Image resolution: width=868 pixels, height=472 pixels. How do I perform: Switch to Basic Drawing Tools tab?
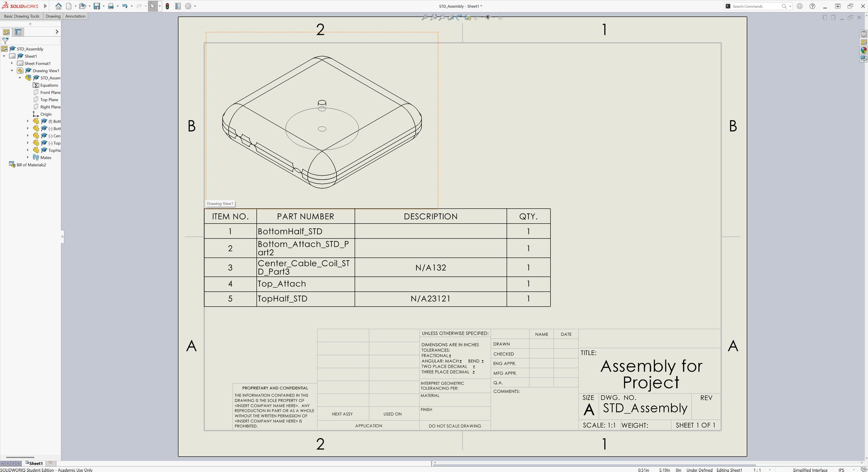tap(22, 16)
